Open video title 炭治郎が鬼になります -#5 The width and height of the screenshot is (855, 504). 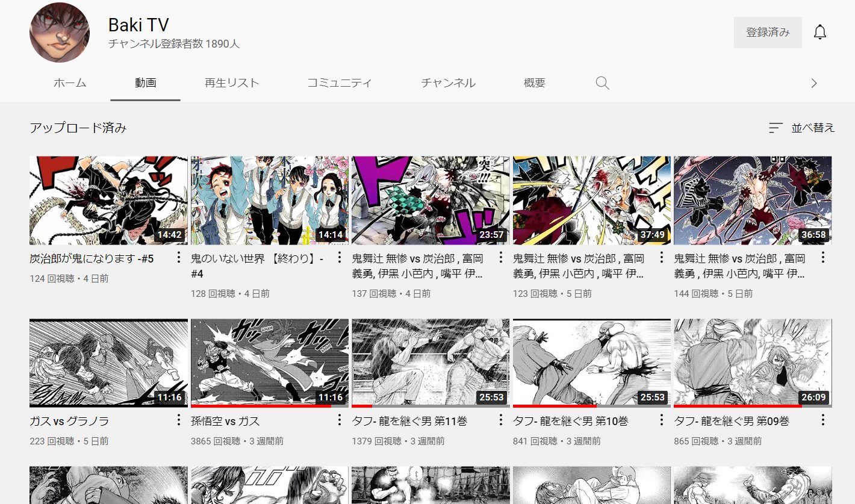(x=92, y=260)
